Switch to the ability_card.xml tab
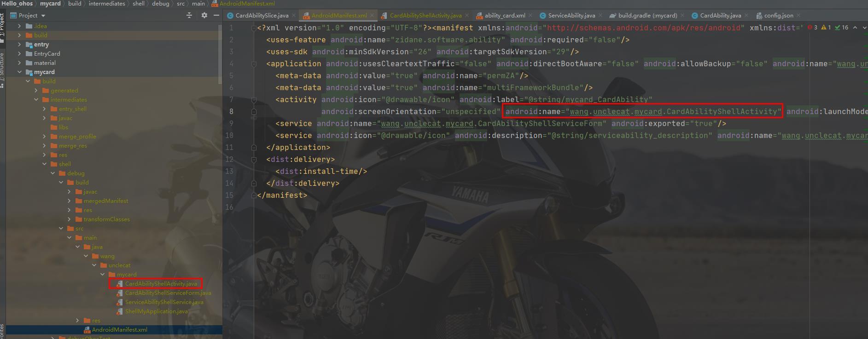Image resolution: width=868 pixels, height=339 pixels. coord(504,15)
